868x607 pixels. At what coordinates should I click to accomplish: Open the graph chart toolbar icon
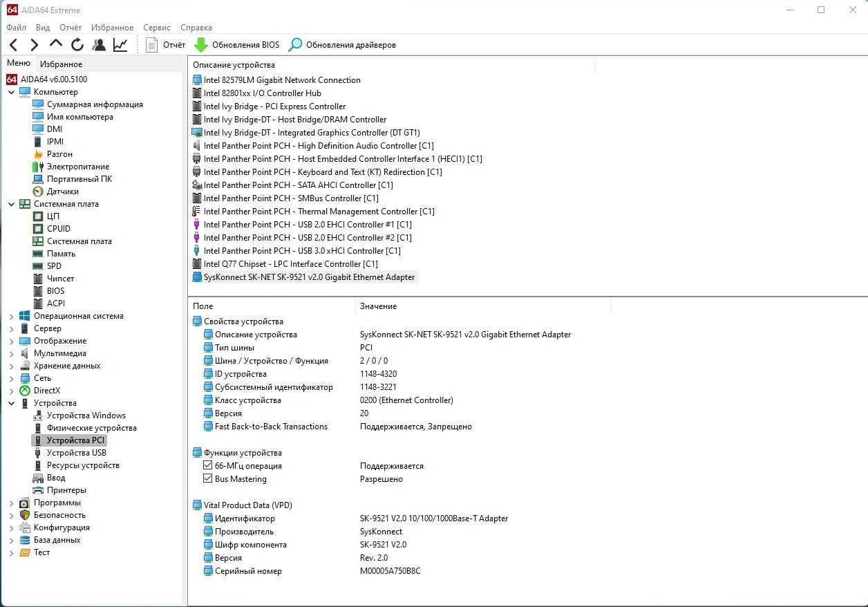click(120, 45)
